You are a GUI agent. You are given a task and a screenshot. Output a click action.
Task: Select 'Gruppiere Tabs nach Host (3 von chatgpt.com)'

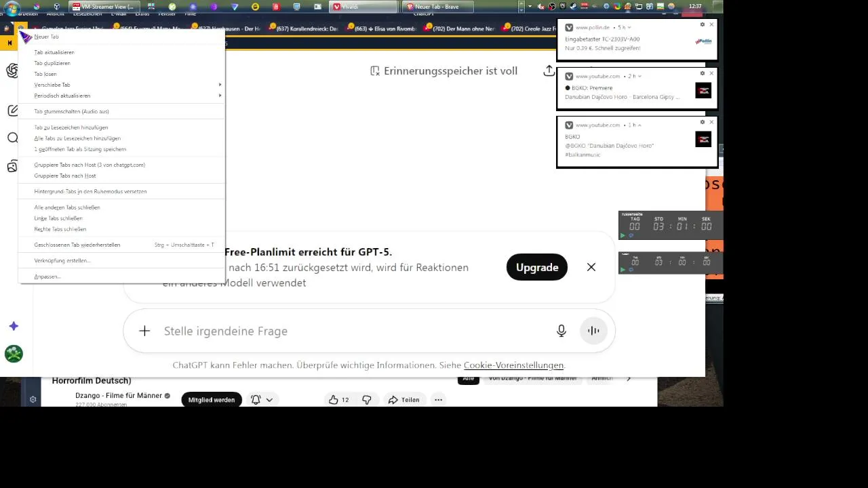point(121,165)
